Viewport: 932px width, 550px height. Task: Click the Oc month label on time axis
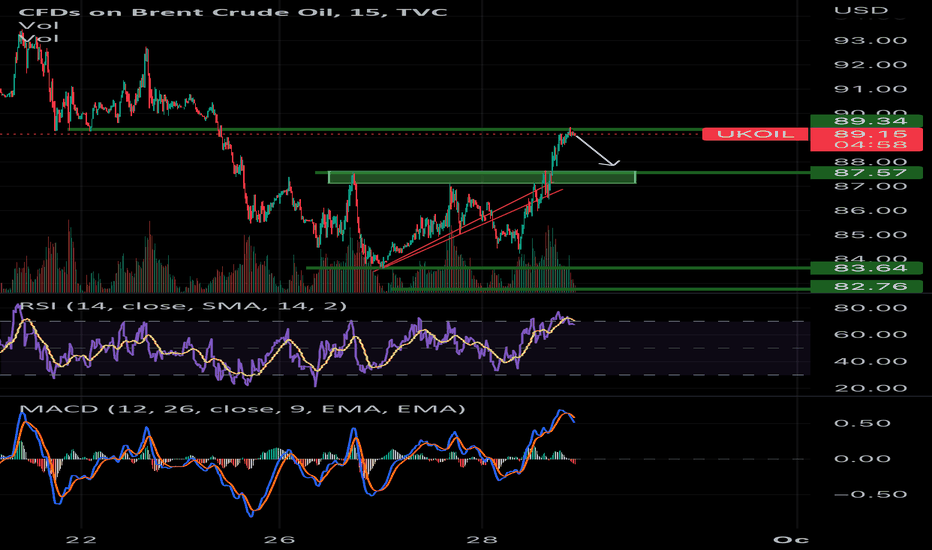[791, 539]
